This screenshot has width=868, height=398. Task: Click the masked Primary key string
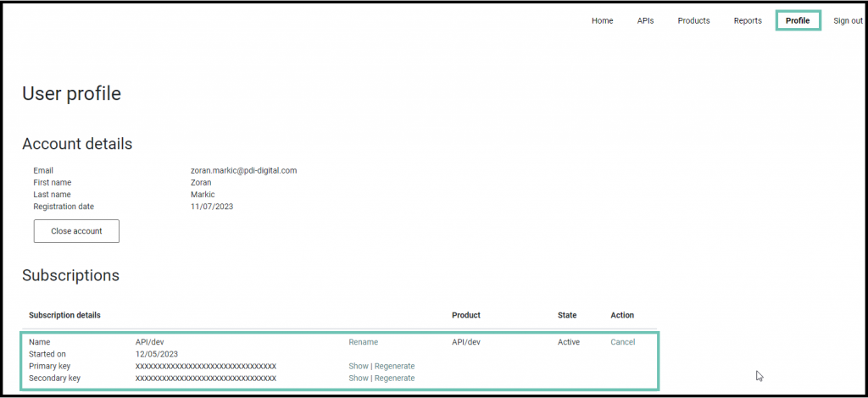[206, 366]
